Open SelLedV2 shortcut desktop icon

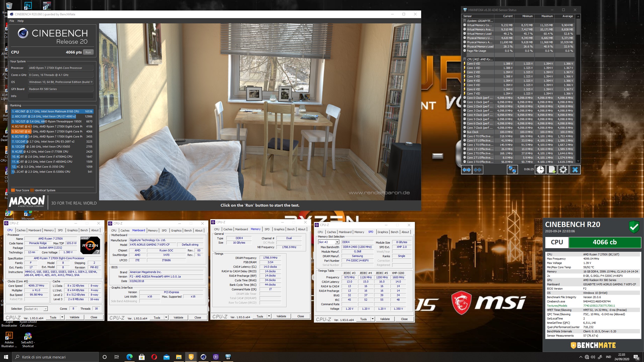point(28,339)
